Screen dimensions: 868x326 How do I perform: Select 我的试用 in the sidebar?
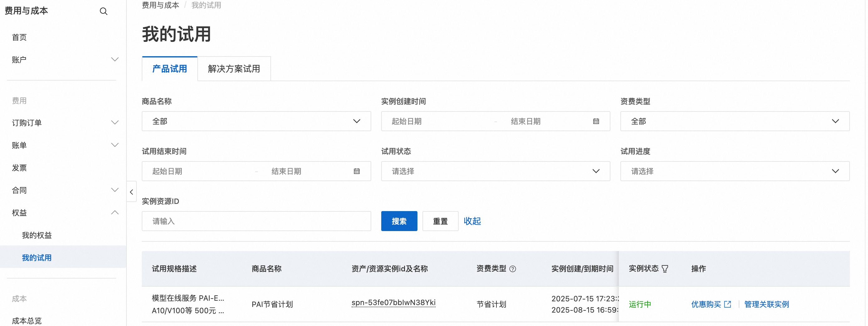[x=63, y=258]
